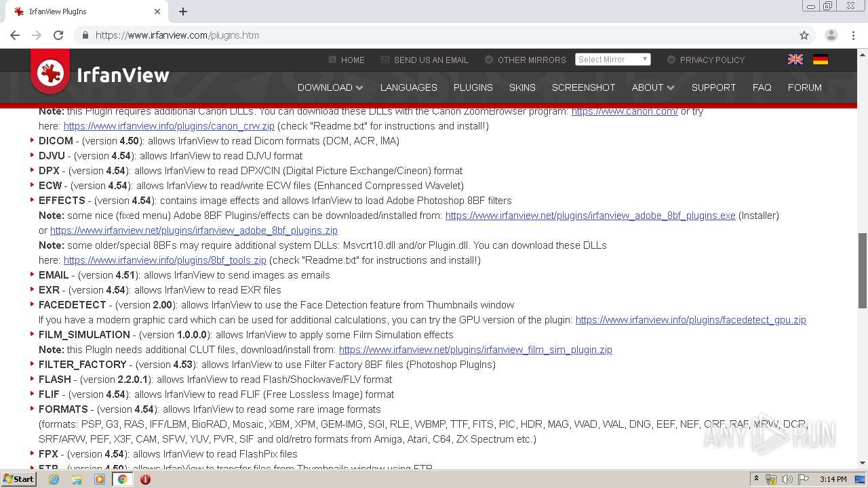The width and height of the screenshot is (868, 488).
Task: Open the Select Mirror dropdown
Action: coord(613,60)
